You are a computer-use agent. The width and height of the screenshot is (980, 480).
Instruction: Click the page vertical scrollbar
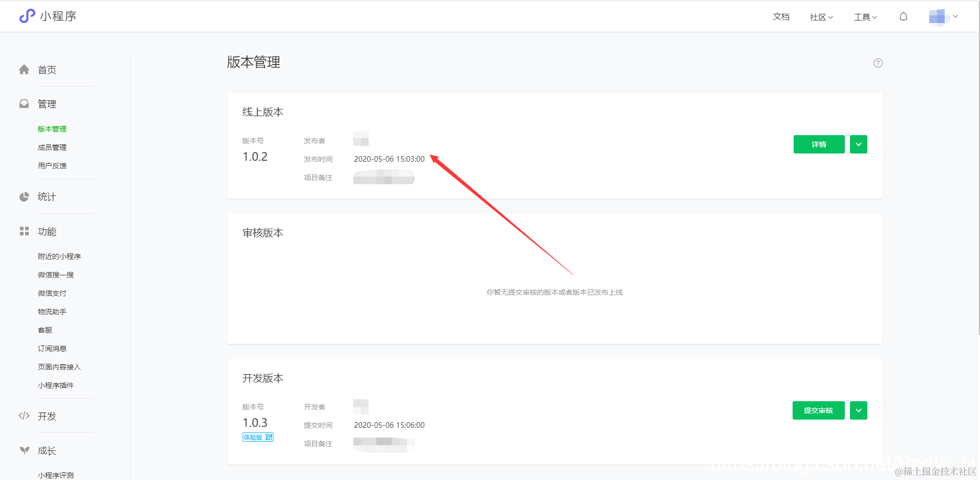[x=978, y=169]
